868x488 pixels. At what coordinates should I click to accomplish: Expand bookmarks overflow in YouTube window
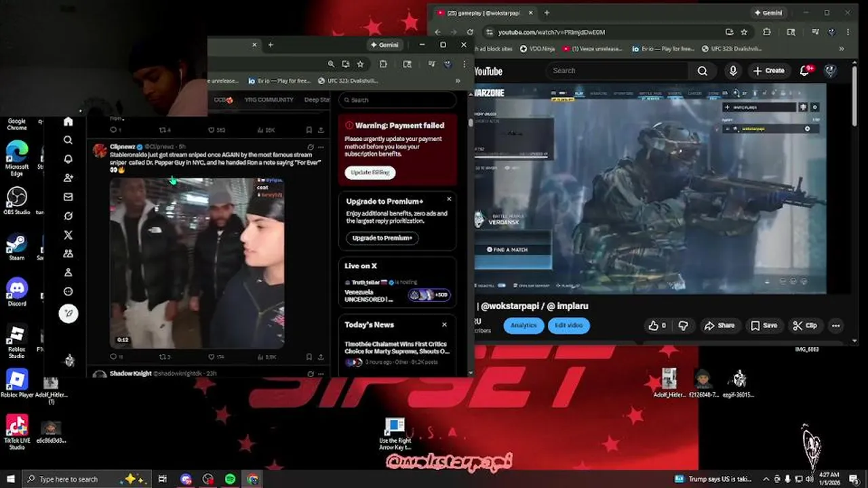pyautogui.click(x=842, y=49)
